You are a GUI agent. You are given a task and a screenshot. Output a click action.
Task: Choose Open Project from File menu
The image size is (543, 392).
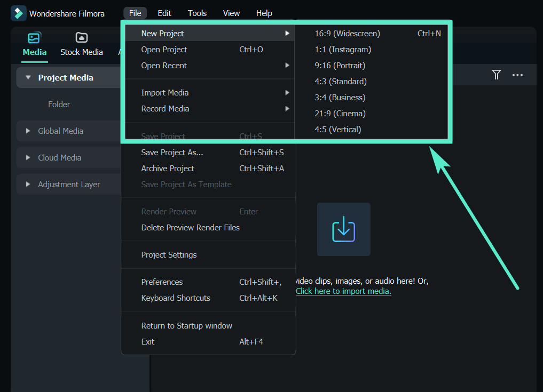click(209, 50)
